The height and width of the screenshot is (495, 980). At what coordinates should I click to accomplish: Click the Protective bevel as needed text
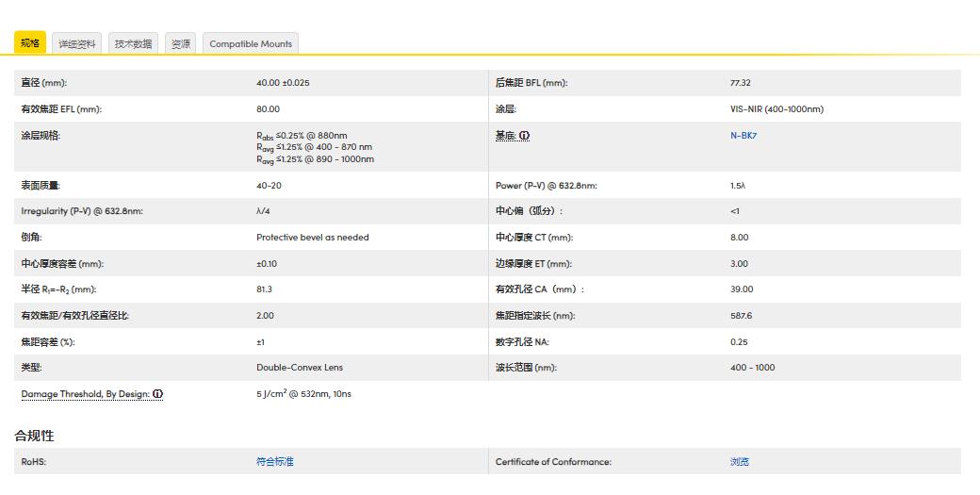[x=313, y=238]
